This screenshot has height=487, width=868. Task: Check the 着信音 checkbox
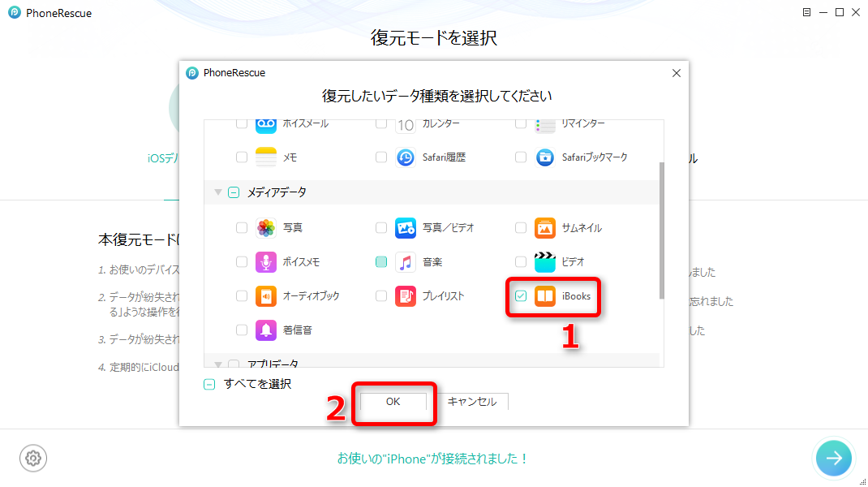pos(242,330)
